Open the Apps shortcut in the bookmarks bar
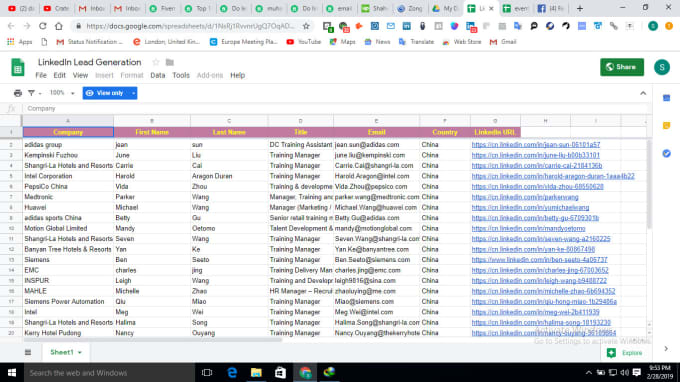The height and width of the screenshot is (382, 680). [x=20, y=42]
